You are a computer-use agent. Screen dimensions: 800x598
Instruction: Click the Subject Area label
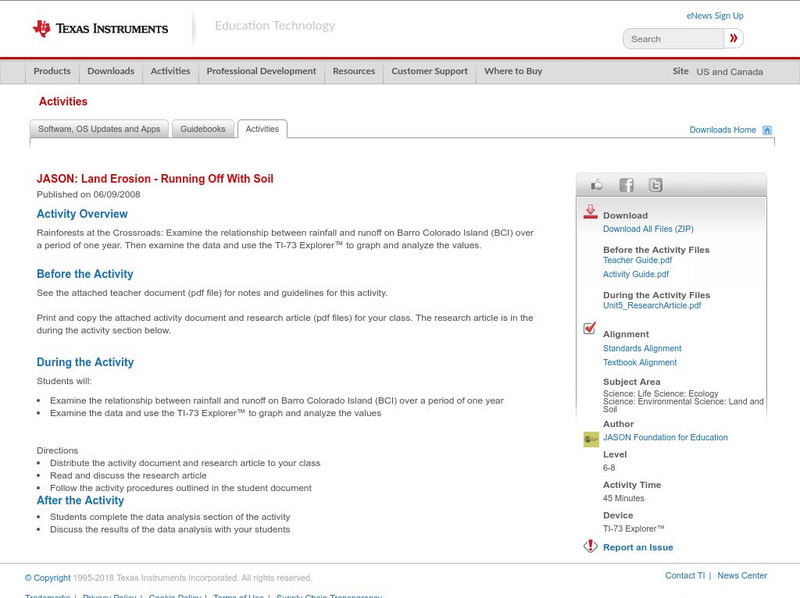point(632,382)
